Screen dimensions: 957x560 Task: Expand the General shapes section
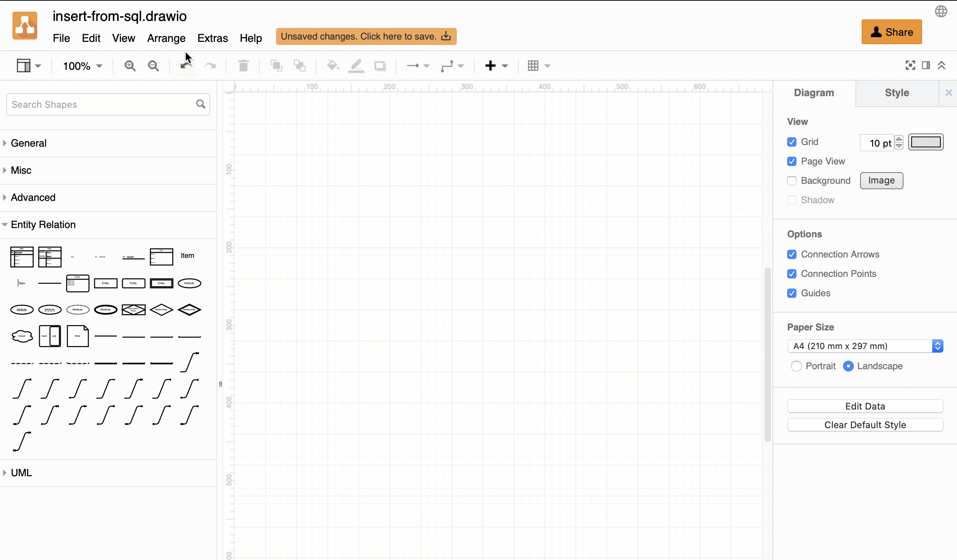[29, 143]
